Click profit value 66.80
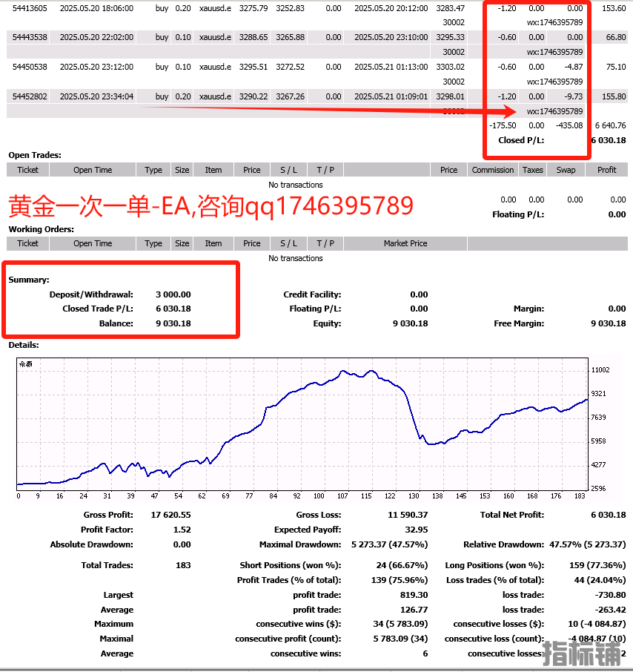This screenshot has width=633, height=672. pos(616,37)
